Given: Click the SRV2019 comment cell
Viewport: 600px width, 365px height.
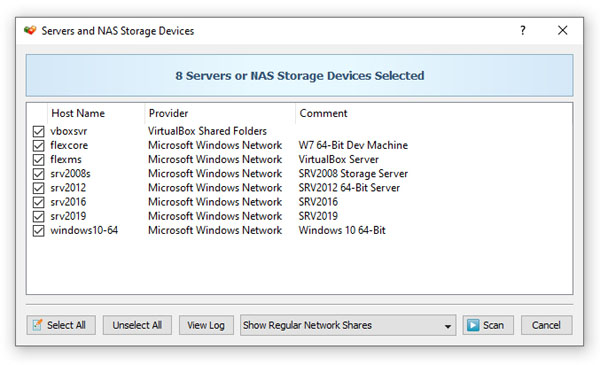Looking at the screenshot, I should click(318, 216).
